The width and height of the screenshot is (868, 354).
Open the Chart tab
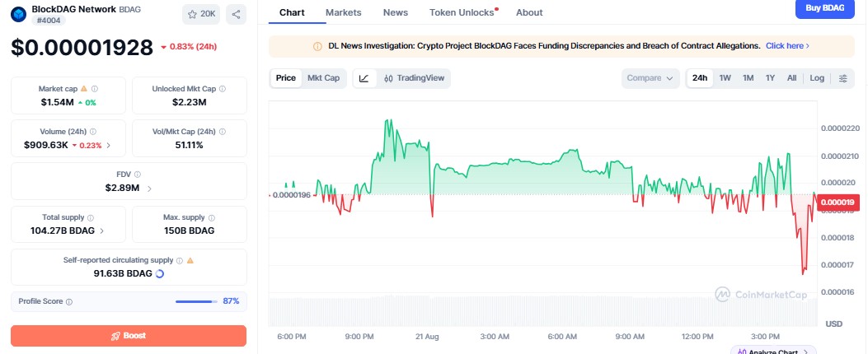(x=292, y=12)
